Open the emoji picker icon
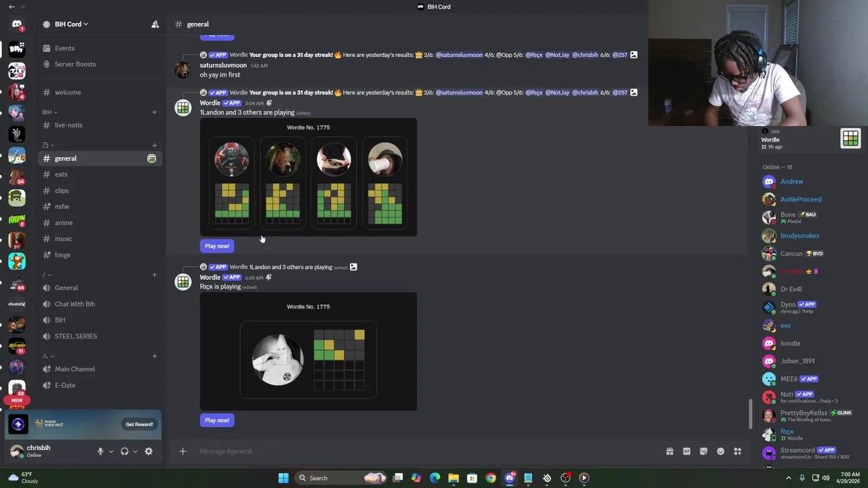This screenshot has width=868, height=488. (x=720, y=451)
